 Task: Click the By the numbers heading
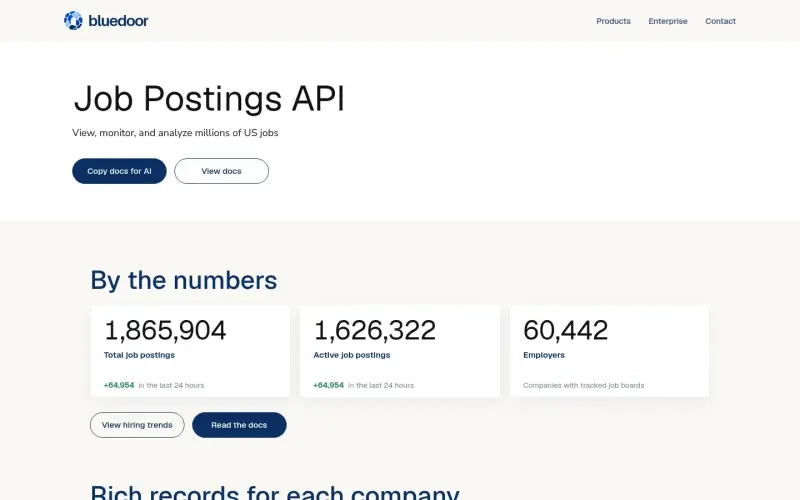[x=184, y=280]
